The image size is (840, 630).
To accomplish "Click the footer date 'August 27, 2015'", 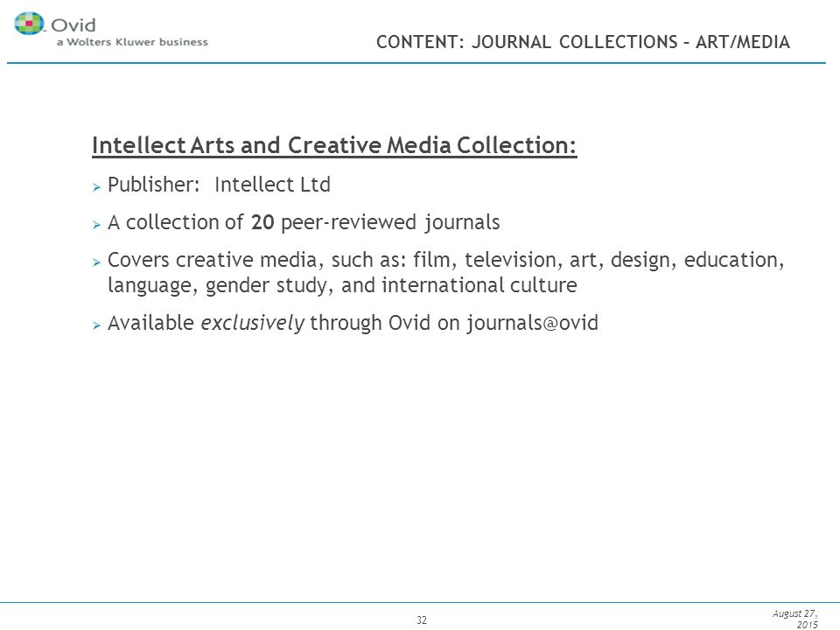I will pyautogui.click(x=795, y=619).
